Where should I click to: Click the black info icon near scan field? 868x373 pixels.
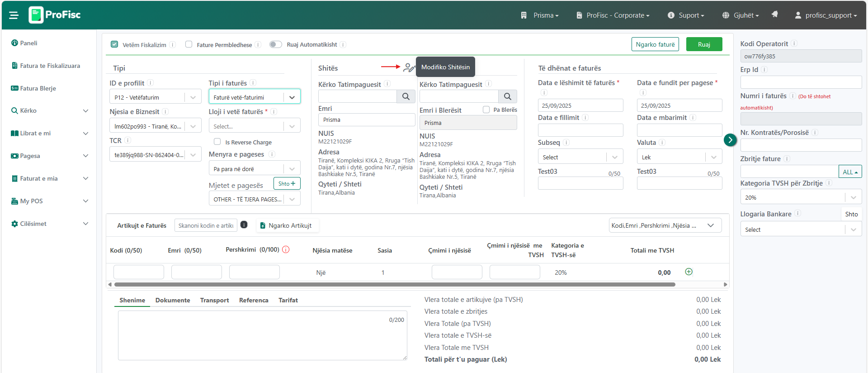(x=244, y=225)
